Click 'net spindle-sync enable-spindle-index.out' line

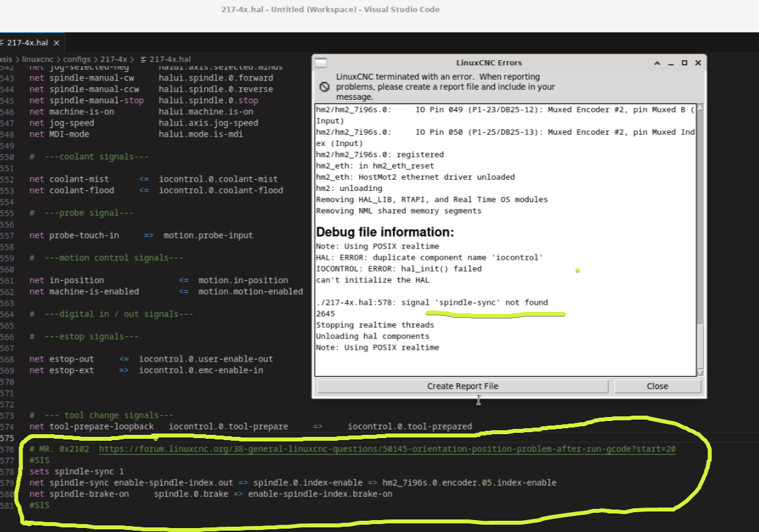point(293,482)
